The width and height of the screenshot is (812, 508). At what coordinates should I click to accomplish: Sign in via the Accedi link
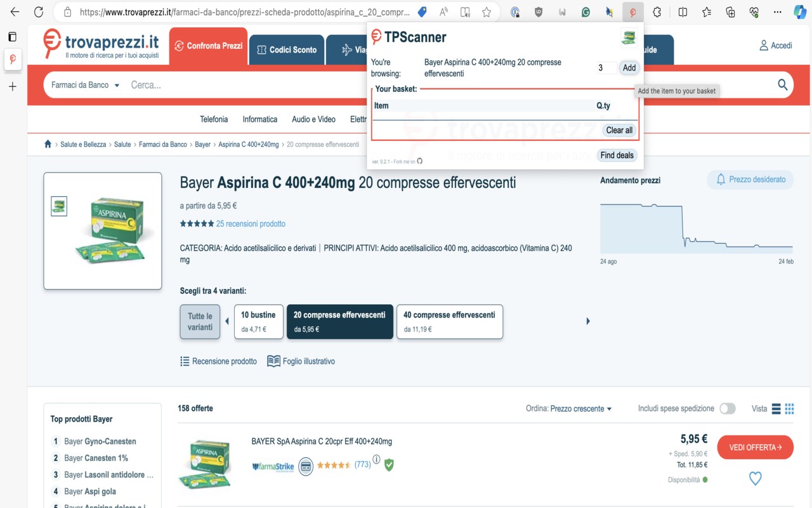click(x=776, y=46)
